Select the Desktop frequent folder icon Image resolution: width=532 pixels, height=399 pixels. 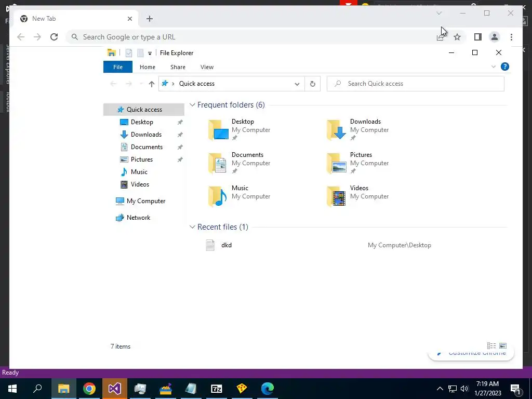pos(218,129)
